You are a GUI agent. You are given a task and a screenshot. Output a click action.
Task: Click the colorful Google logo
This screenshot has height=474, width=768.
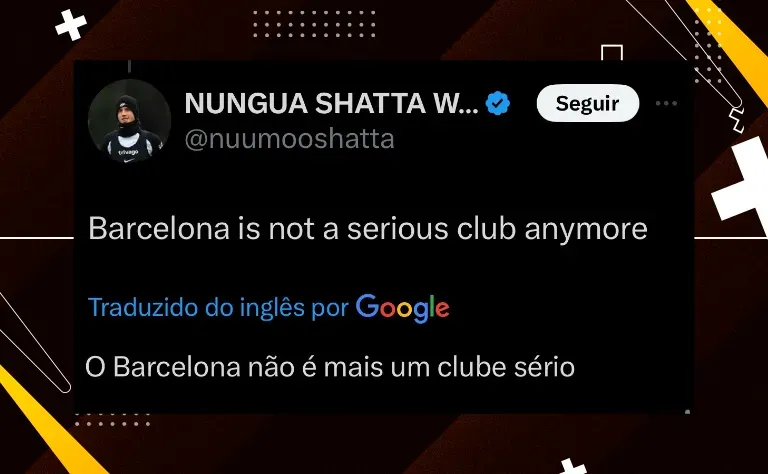[403, 308]
